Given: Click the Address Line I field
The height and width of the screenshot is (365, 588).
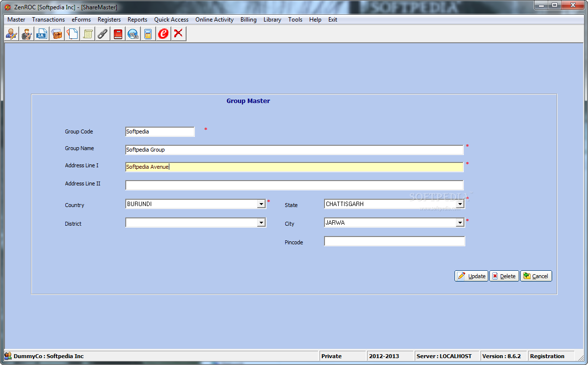Looking at the screenshot, I should click(294, 167).
